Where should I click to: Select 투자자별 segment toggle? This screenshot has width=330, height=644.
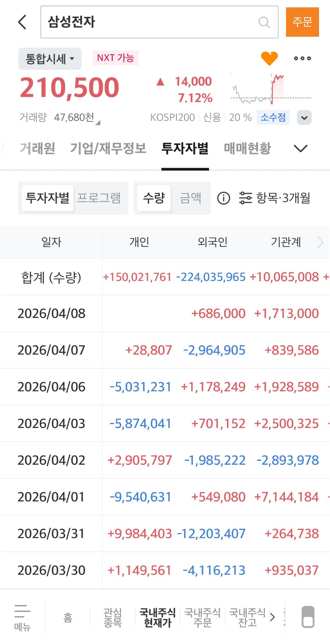coord(48,198)
